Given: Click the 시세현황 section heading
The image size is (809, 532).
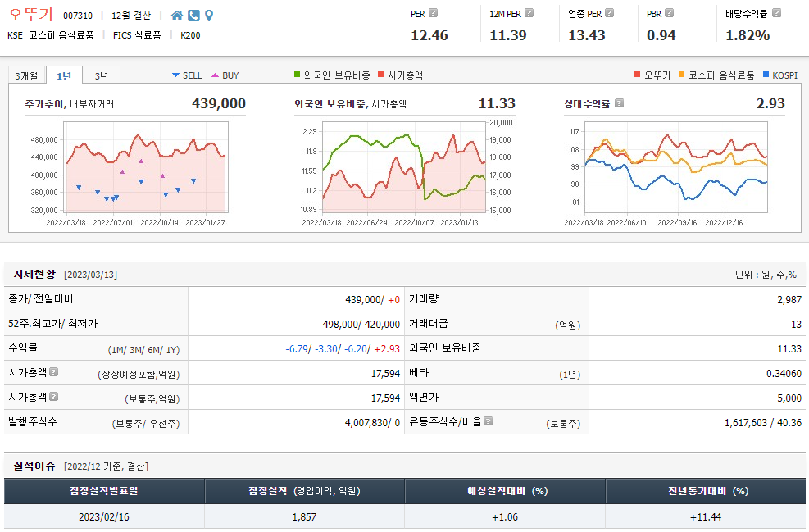Looking at the screenshot, I should (x=34, y=274).
